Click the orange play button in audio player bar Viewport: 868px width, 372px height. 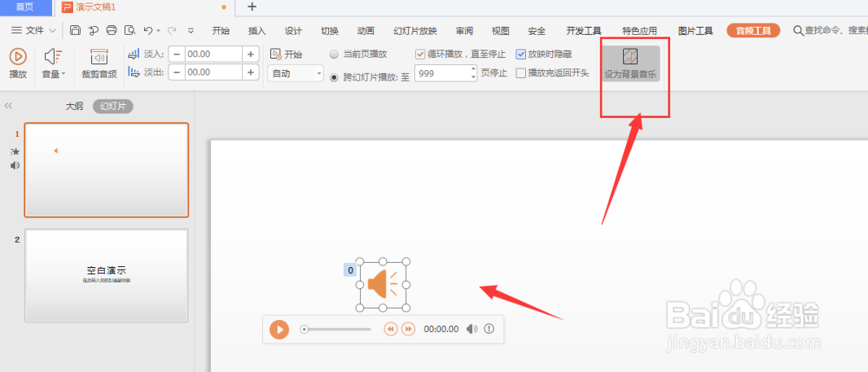click(x=279, y=330)
